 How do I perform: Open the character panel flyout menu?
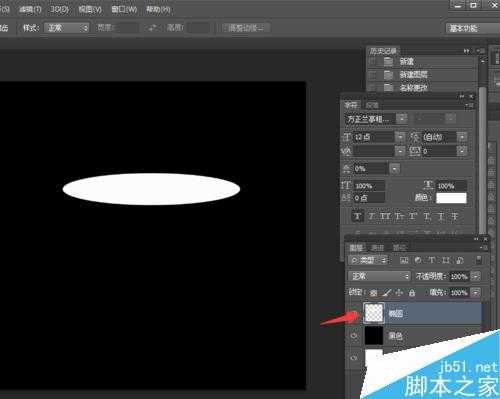[470, 105]
